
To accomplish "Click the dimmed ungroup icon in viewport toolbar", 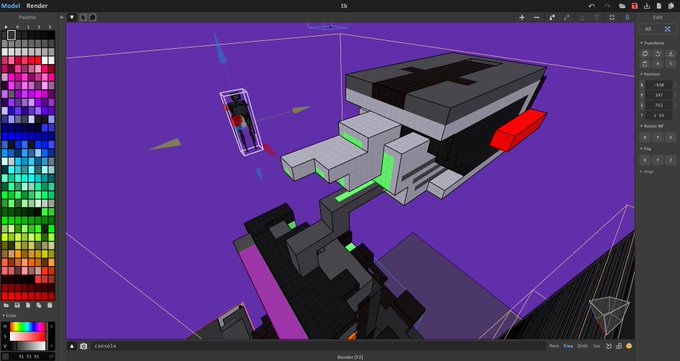I will (567, 17).
